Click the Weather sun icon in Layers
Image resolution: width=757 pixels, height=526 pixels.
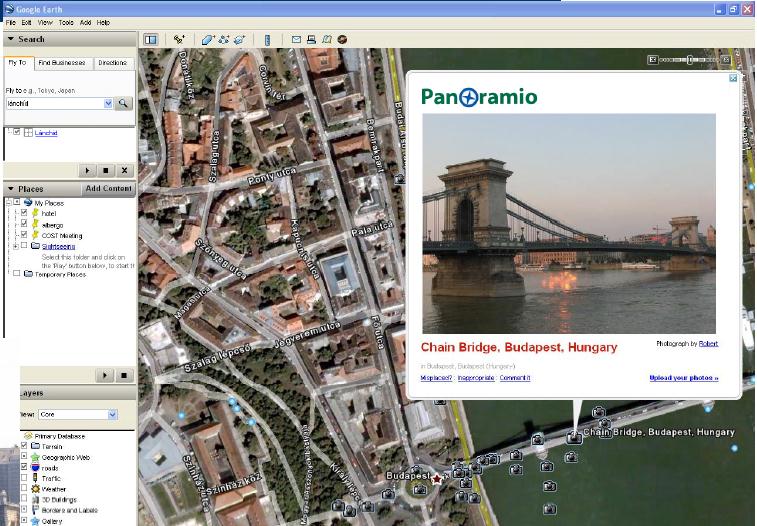35,489
